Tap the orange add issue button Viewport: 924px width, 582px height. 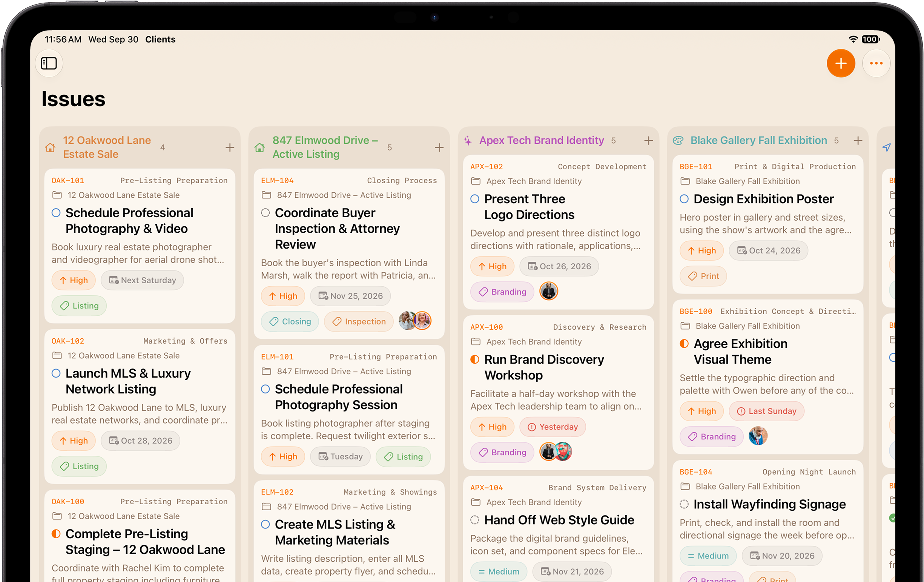tap(840, 63)
